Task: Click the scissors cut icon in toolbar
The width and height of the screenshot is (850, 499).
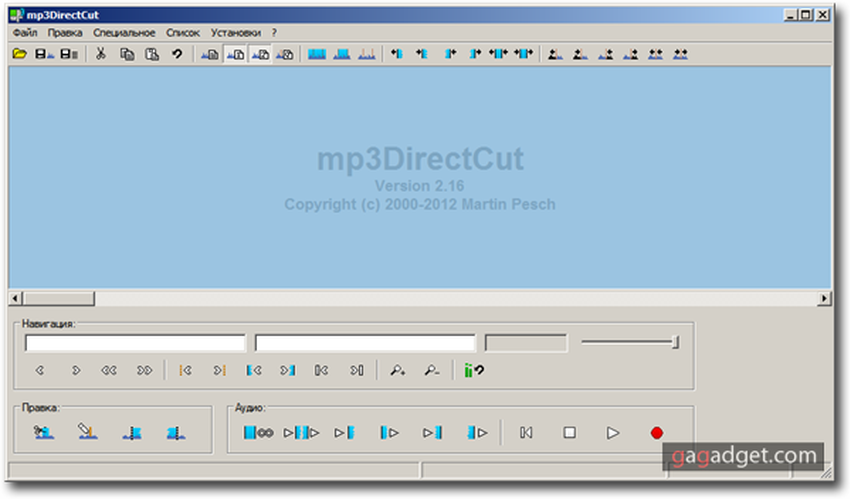Action: click(100, 54)
